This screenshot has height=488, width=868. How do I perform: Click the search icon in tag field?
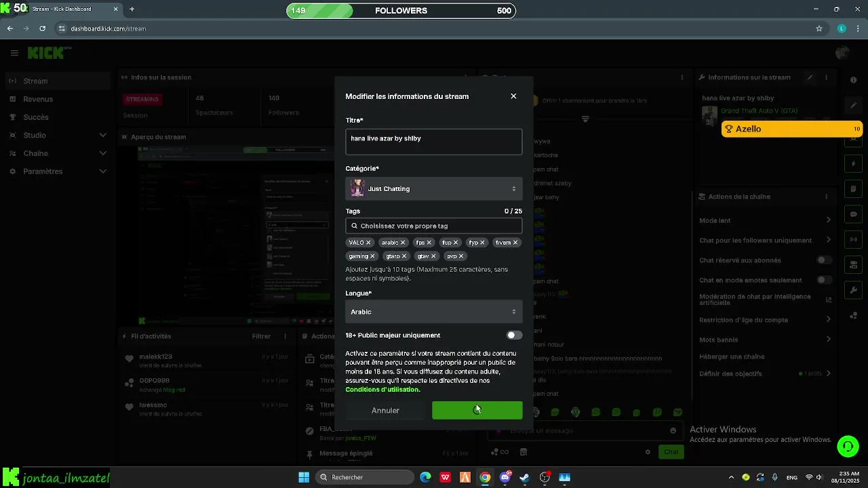click(354, 226)
